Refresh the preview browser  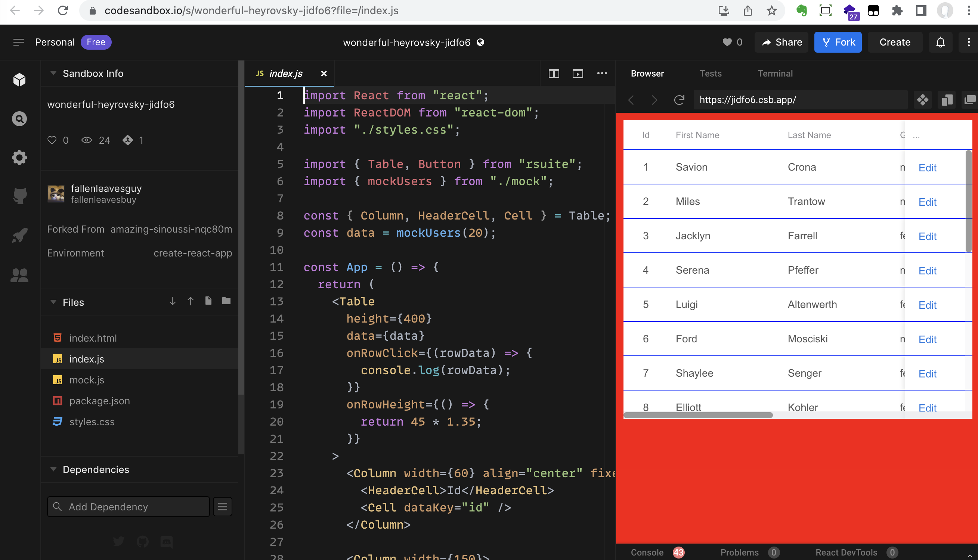[x=679, y=100]
